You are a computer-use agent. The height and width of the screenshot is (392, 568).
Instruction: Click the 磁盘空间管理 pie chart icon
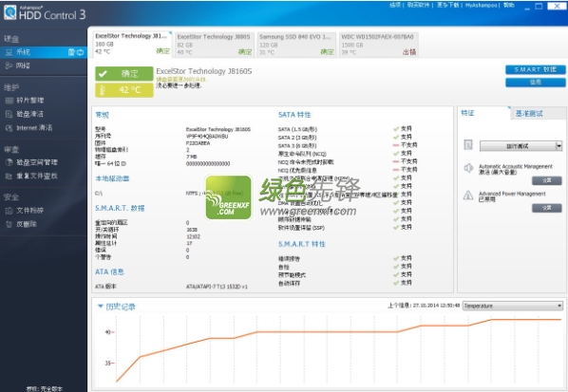(x=9, y=162)
